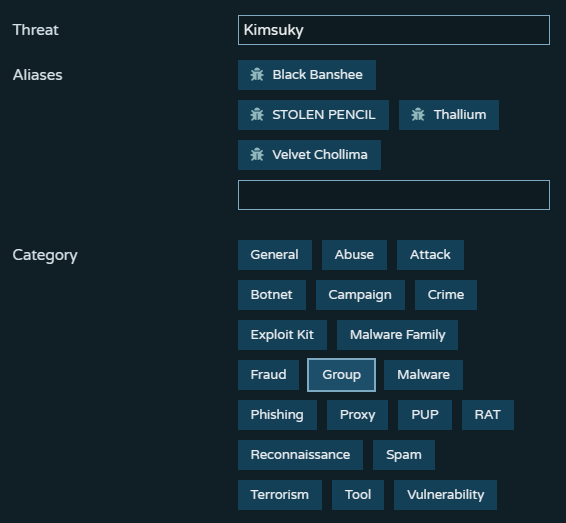566x523 pixels.
Task: Set category to Tool
Action: pyautogui.click(x=358, y=495)
